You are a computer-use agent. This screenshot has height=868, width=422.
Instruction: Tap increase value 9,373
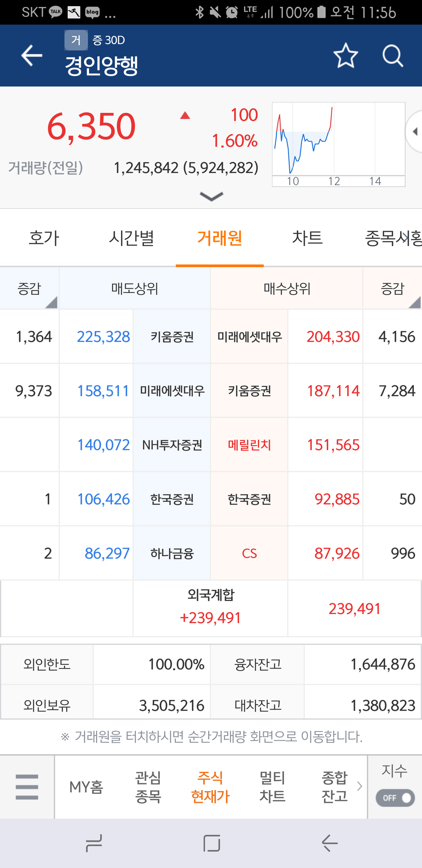click(34, 391)
